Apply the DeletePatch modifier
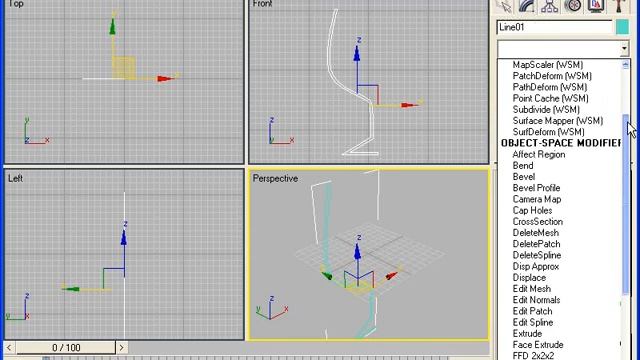 pos(536,244)
